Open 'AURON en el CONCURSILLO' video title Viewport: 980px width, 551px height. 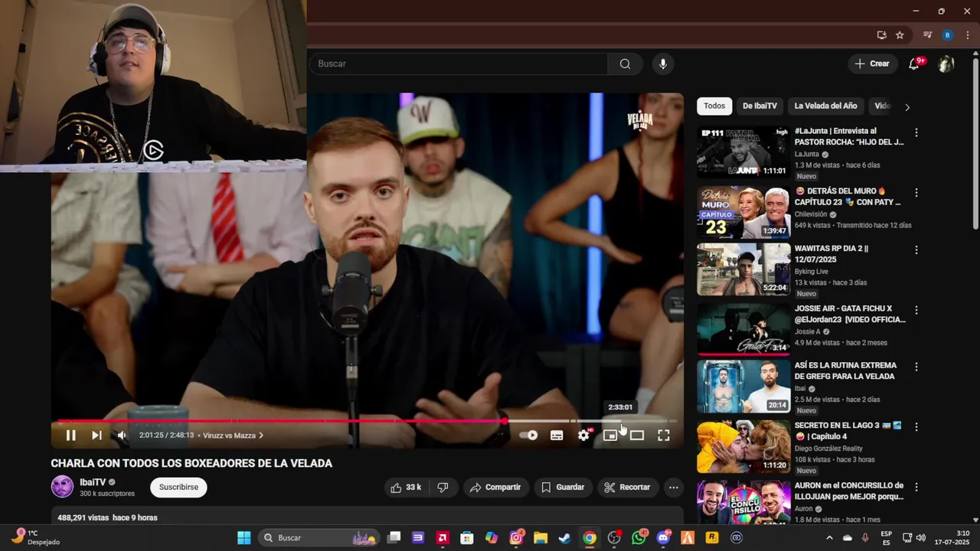click(849, 491)
